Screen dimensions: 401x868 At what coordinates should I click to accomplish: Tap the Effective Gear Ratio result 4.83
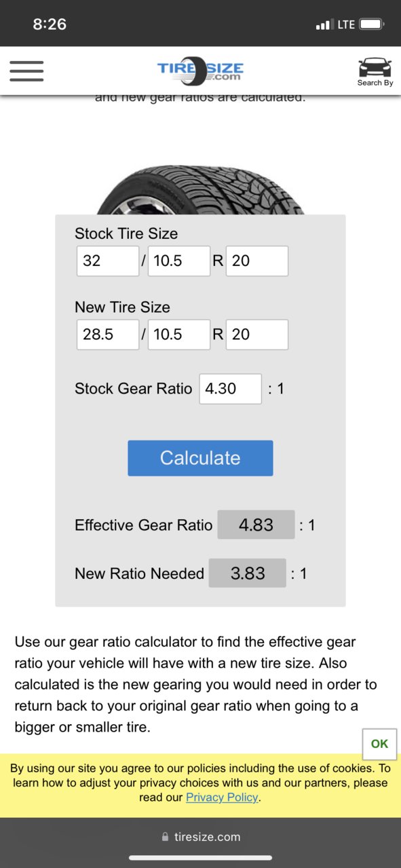click(256, 525)
